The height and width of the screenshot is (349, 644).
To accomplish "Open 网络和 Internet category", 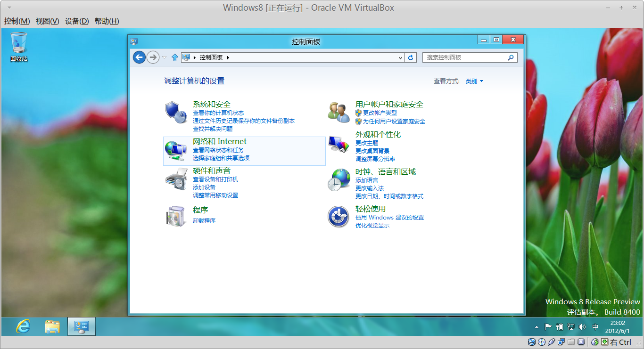I will 220,141.
